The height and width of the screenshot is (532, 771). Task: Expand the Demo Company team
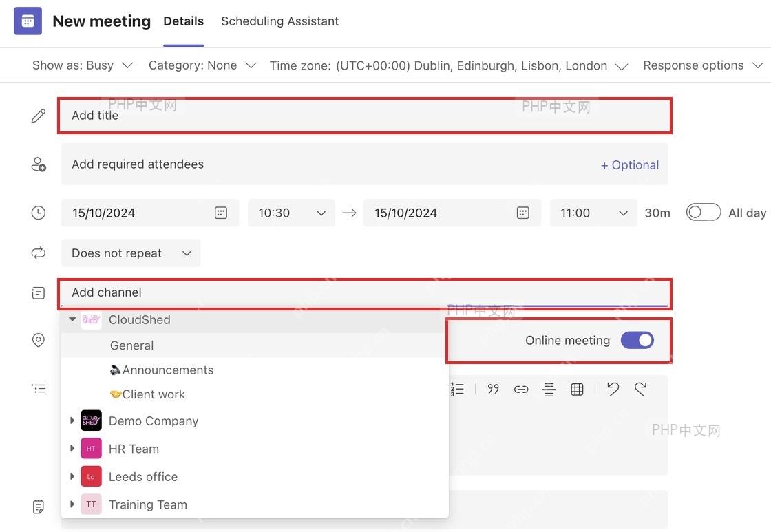[x=72, y=421]
